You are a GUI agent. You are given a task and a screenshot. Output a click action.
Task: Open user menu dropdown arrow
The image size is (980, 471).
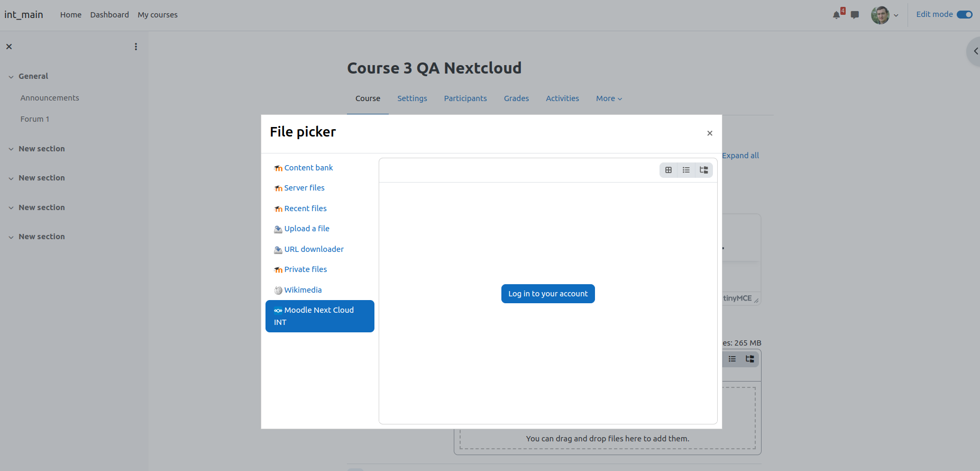tap(896, 15)
